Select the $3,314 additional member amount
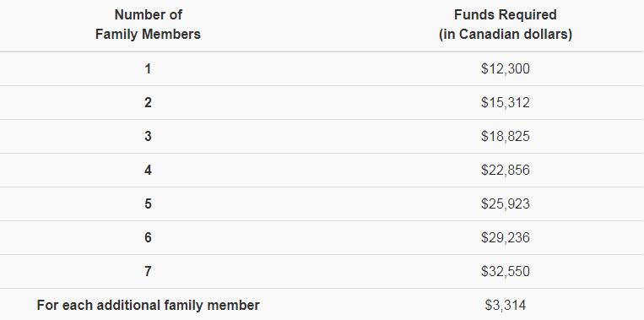The width and height of the screenshot is (644, 320). pos(506,305)
